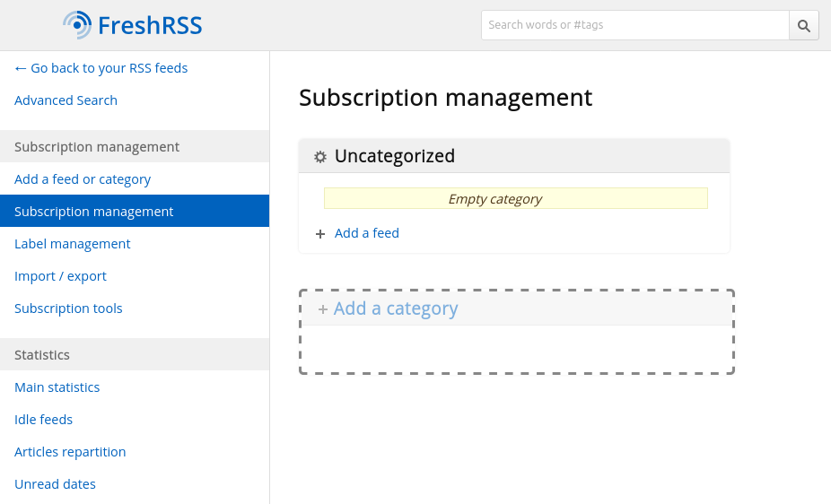Go back to your RSS feeds
The image size is (831, 504).
(x=101, y=68)
